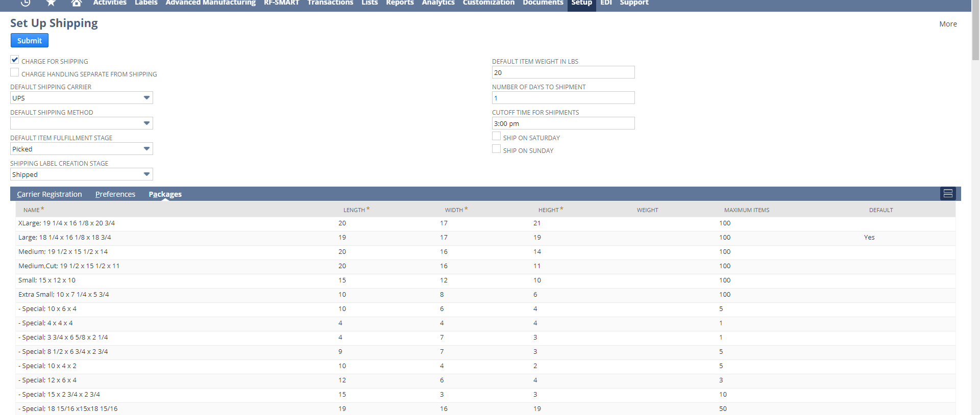Open the Documents menu
Screen dimensions: 980x415
click(x=543, y=3)
